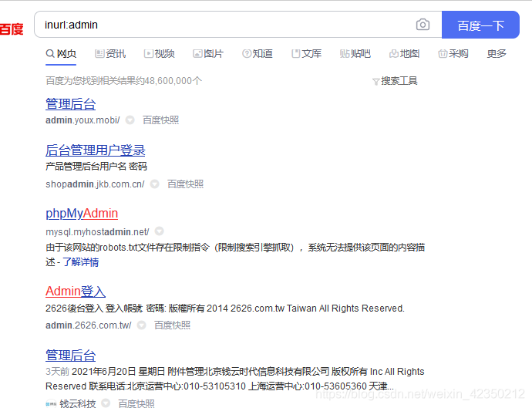Click the mysql.myhostadmin.net/ URL text

(97, 231)
